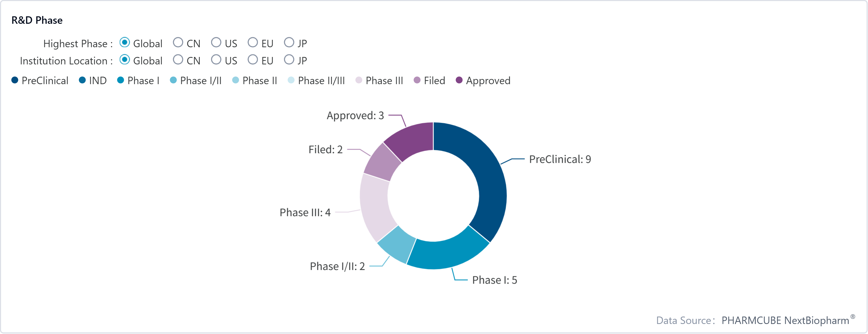The image size is (868, 334).
Task: Toggle IND legend marker
Action: (x=82, y=80)
